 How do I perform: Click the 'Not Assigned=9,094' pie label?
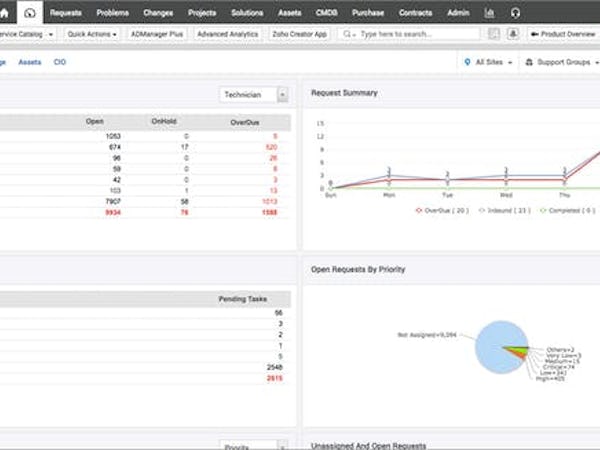click(x=427, y=335)
